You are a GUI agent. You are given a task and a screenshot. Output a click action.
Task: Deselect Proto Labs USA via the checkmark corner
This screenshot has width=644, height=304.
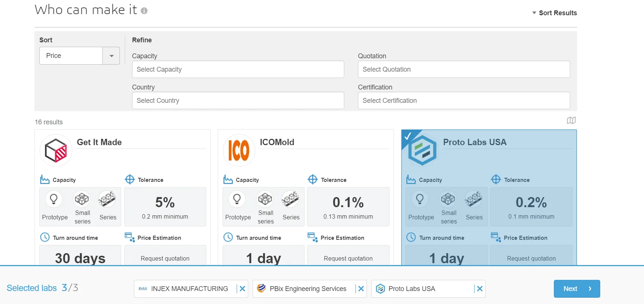408,136
